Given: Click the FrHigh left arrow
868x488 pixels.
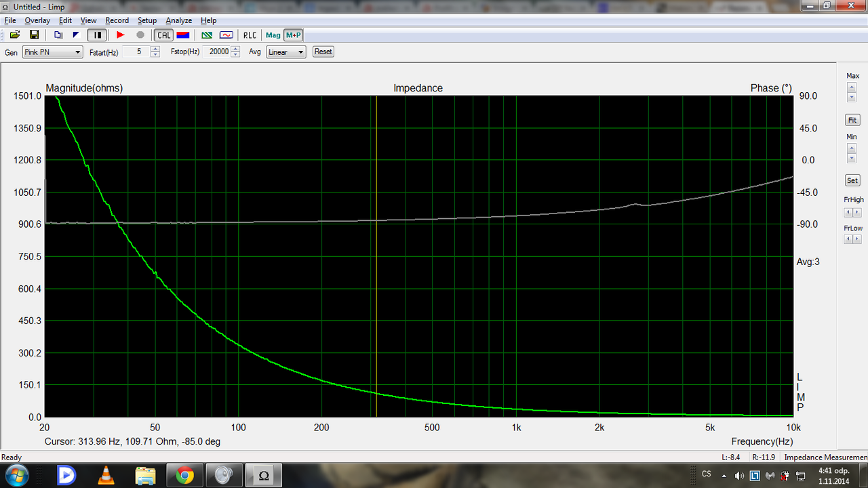Looking at the screenshot, I should 848,211.
